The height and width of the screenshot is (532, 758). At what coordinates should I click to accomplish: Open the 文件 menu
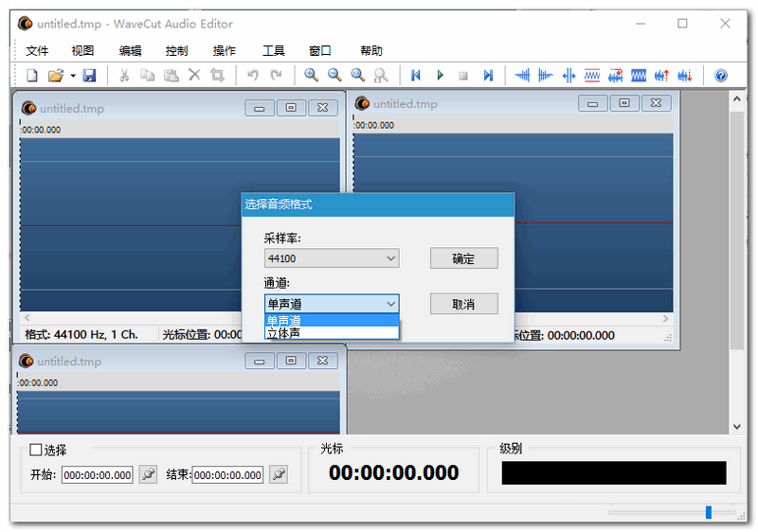(37, 51)
